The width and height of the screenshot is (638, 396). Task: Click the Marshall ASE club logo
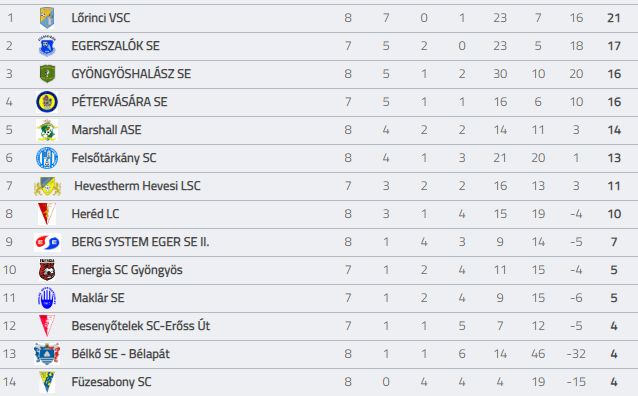(47, 130)
